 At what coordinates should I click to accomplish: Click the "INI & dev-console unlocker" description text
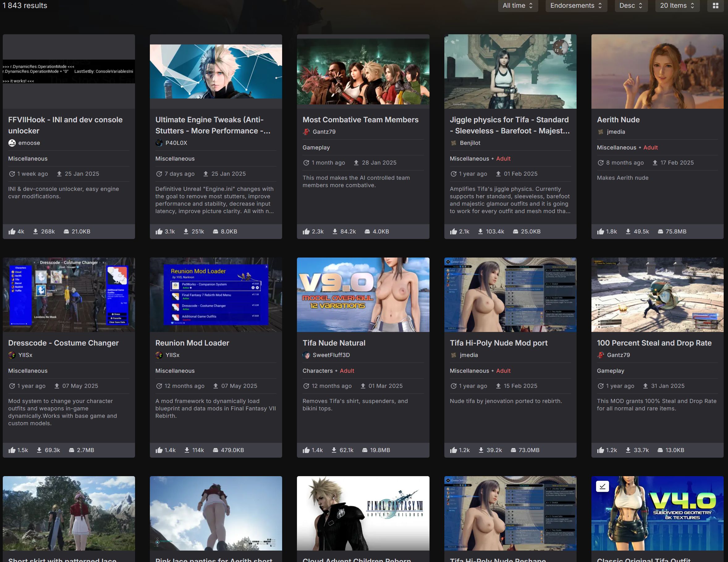[x=64, y=193]
